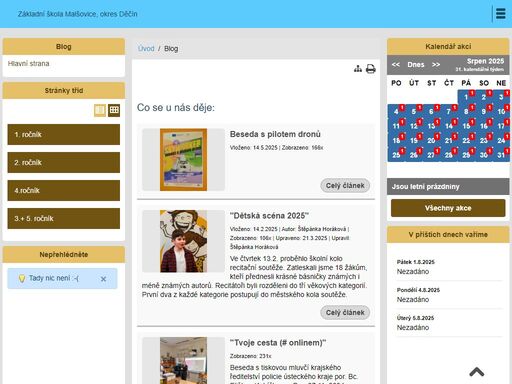
Task: Click 'Dnes' in the calendar header
Action: pyautogui.click(x=416, y=65)
